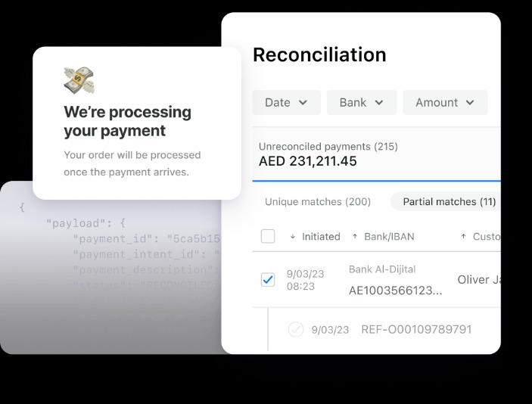Click the AE1003566123... IBAN text
Image resolution: width=532 pixels, height=404 pixels.
[x=395, y=291]
